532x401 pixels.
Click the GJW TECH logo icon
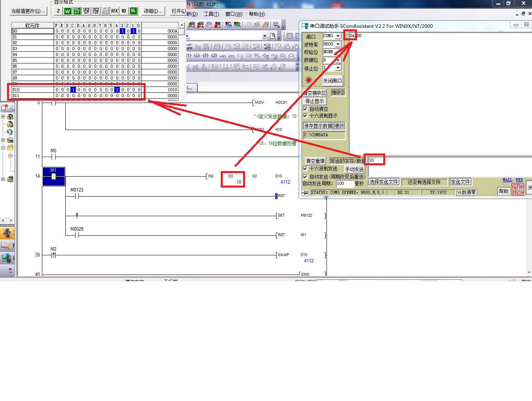[x=518, y=190]
